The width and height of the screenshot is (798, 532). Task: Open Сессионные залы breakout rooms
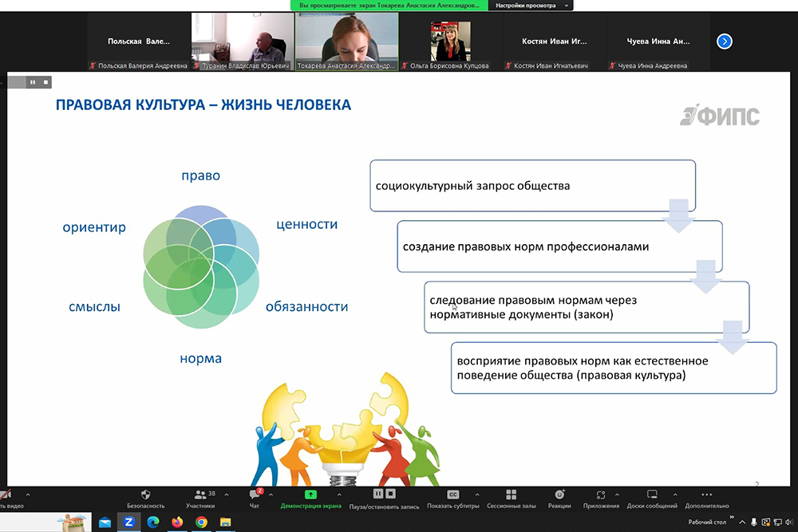click(512, 496)
